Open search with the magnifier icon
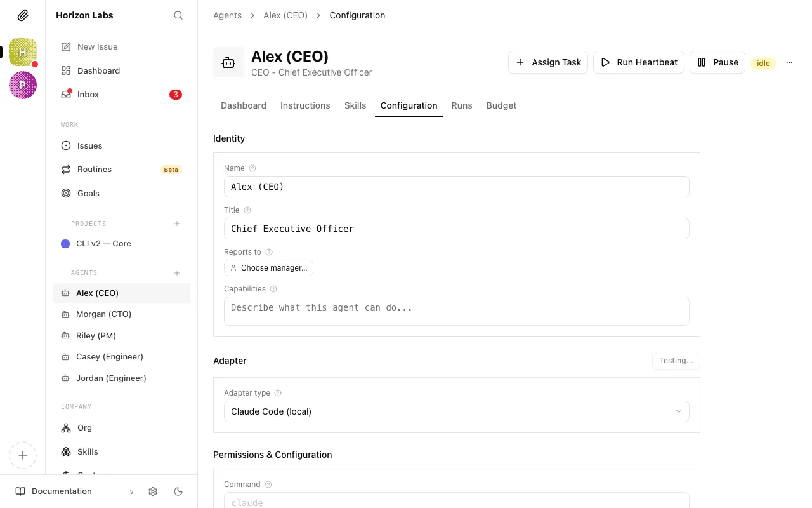 [178, 15]
